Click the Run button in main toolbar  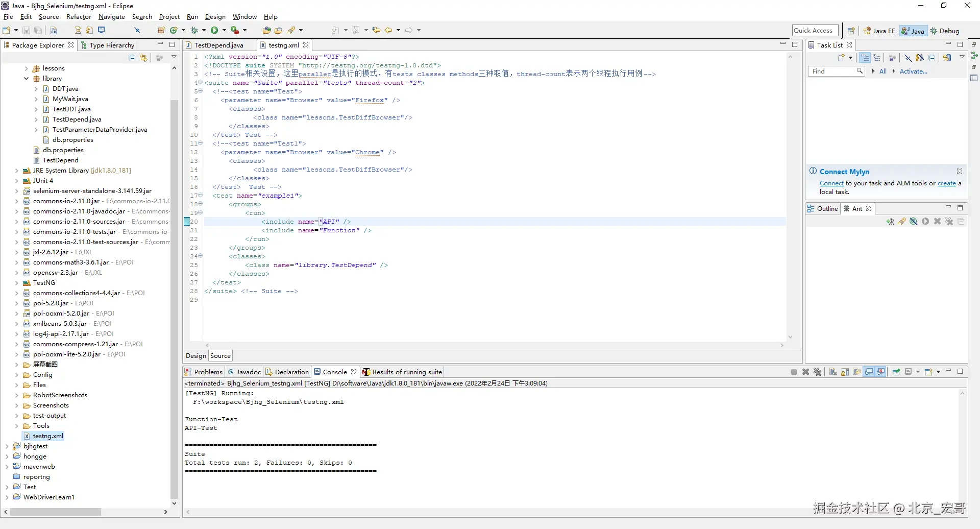(214, 30)
